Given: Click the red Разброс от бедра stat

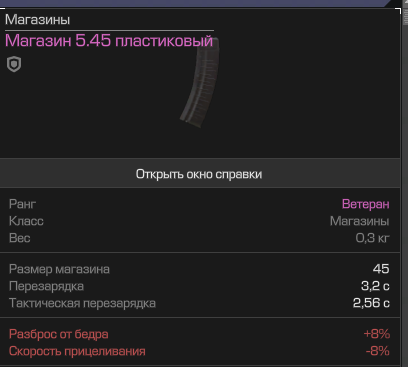Looking at the screenshot, I should click(x=59, y=334).
